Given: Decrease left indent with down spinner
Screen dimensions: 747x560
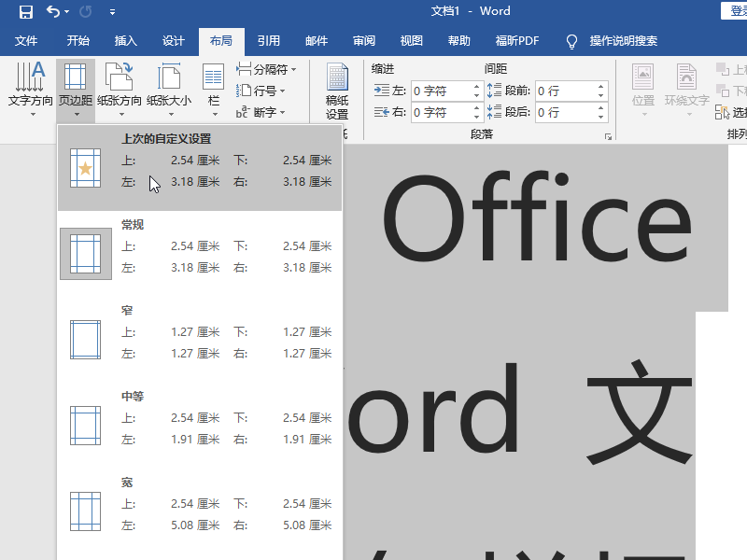Looking at the screenshot, I should pyautogui.click(x=477, y=96).
